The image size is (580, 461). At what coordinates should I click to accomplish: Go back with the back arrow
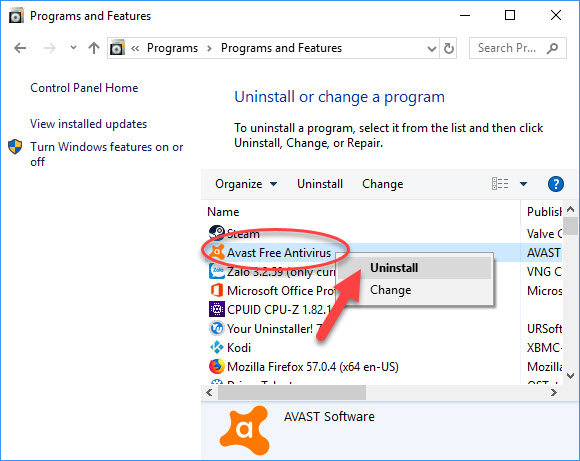pyautogui.click(x=20, y=48)
